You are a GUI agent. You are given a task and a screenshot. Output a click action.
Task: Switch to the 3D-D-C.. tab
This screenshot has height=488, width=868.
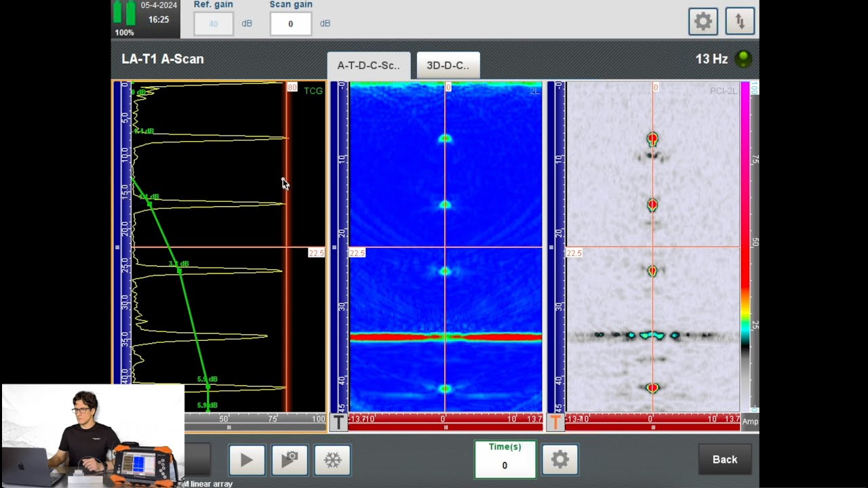(x=448, y=66)
